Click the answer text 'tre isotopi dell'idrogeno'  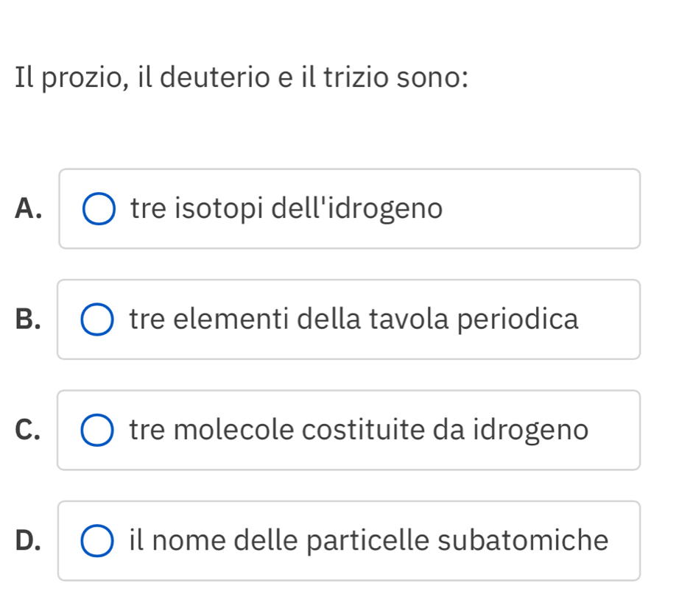tap(286, 209)
